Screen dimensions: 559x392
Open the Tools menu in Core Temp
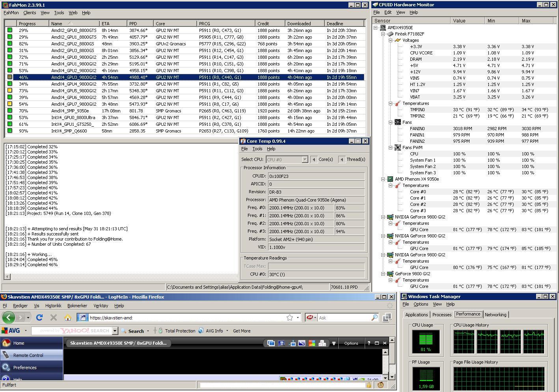pyautogui.click(x=257, y=149)
